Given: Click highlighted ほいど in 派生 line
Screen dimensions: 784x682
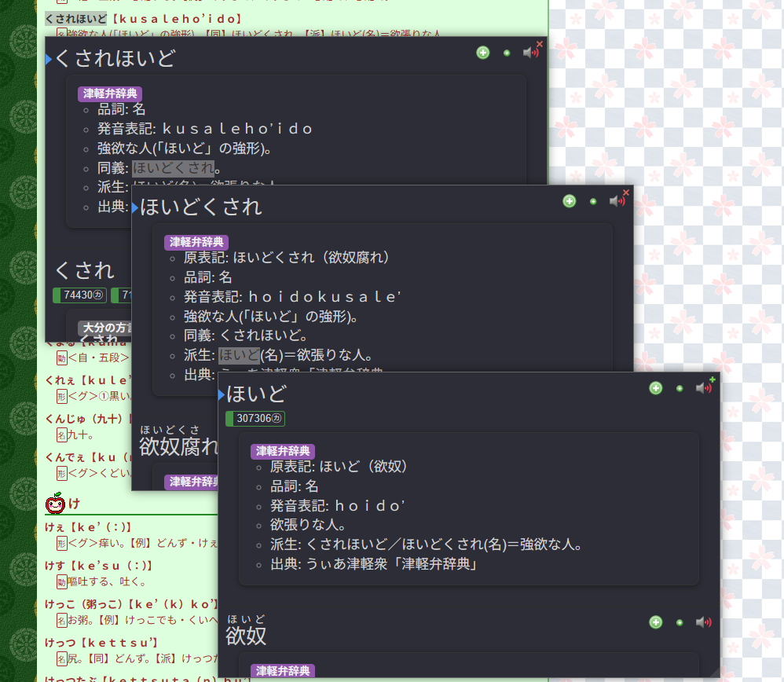Looking at the screenshot, I should tap(239, 355).
